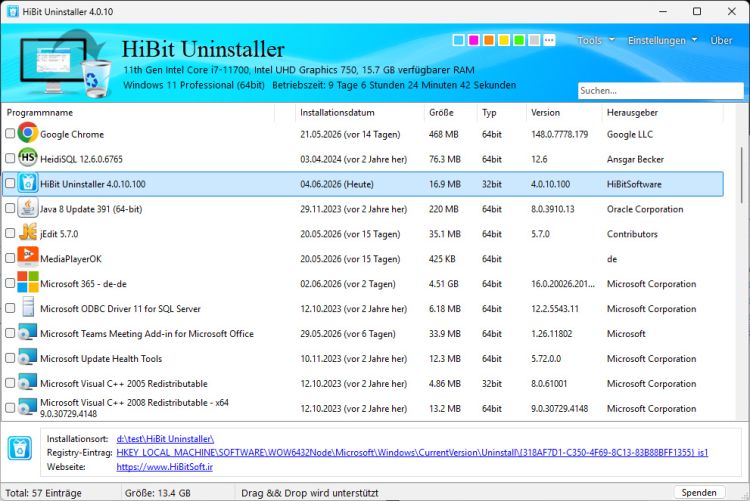Open the Tools dropdown menu

pyautogui.click(x=595, y=41)
